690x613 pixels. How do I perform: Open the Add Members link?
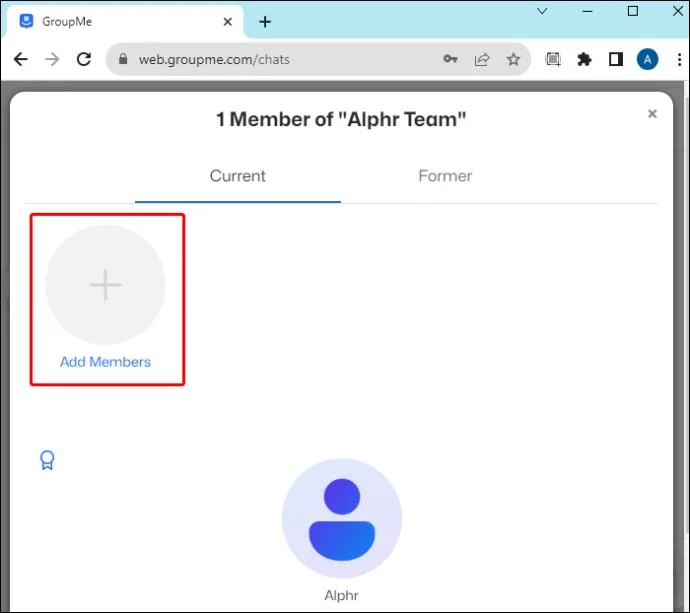pyautogui.click(x=105, y=362)
